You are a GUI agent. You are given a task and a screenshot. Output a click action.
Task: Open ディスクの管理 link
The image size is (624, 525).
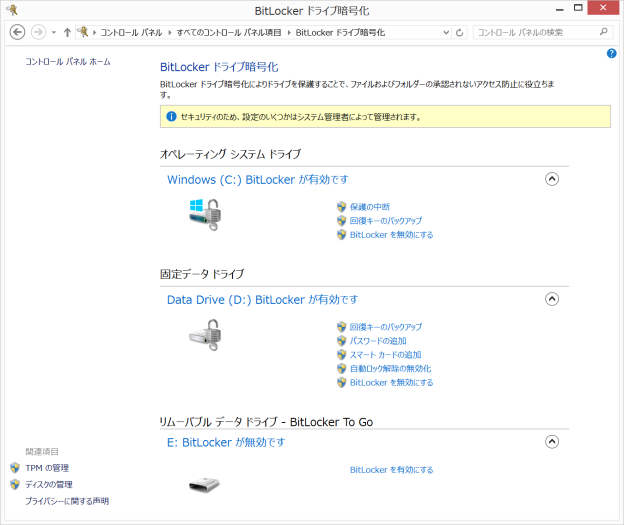click(x=49, y=484)
